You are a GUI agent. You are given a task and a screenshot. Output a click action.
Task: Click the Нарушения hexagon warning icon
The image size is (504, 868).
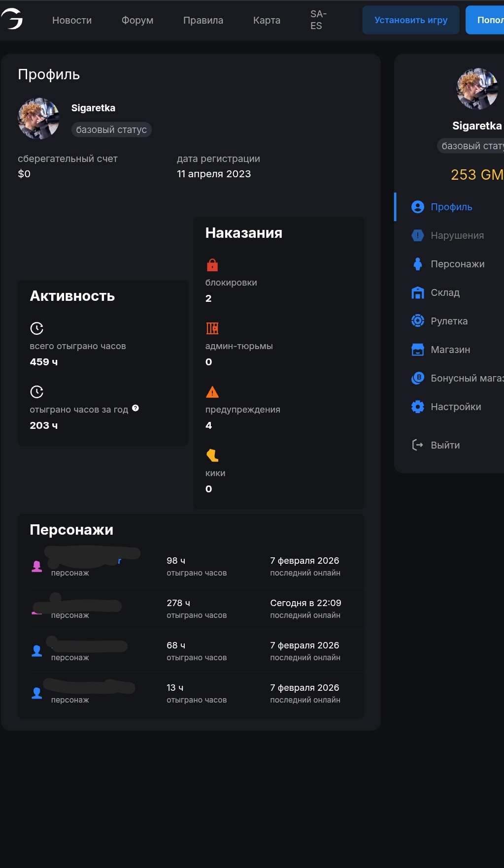417,235
